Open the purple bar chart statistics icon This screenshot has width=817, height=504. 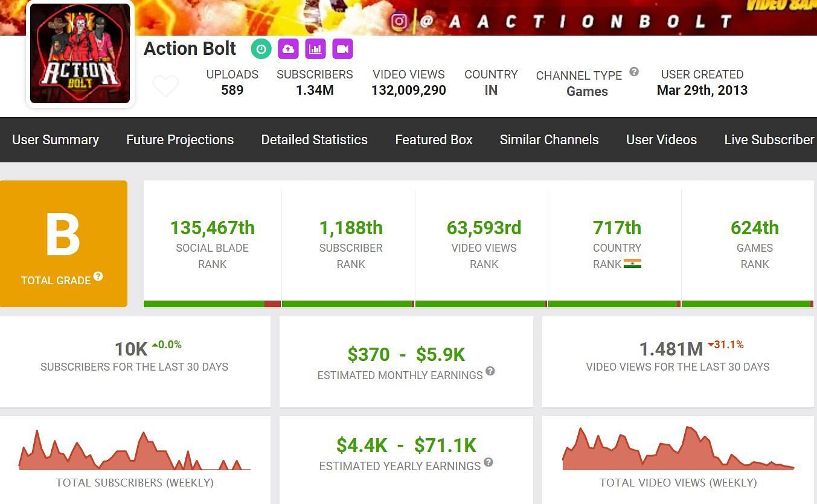pos(315,49)
